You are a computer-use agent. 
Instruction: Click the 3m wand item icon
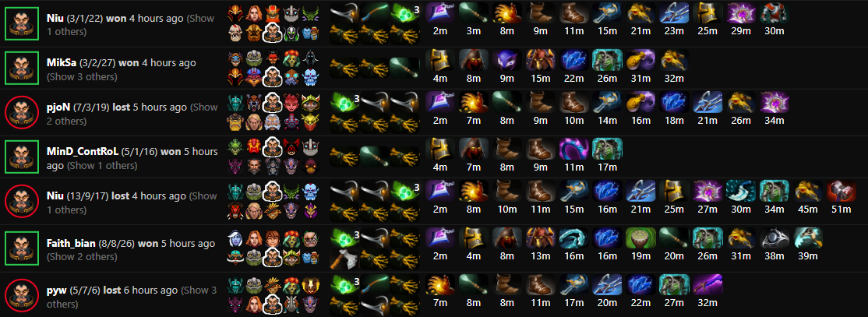point(473,13)
